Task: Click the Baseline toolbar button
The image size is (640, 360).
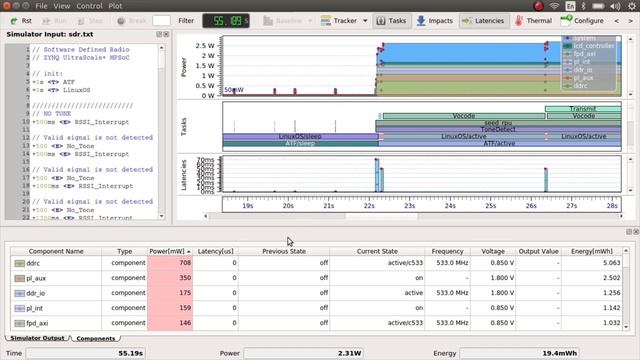Action: click(283, 21)
